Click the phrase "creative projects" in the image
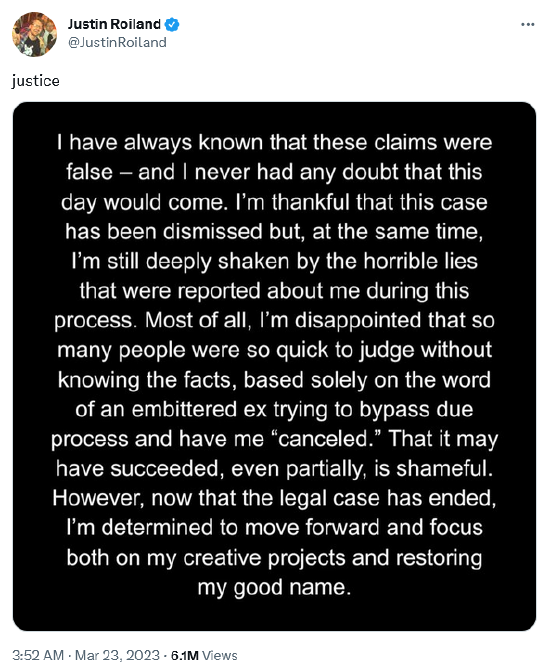 pos(265,558)
